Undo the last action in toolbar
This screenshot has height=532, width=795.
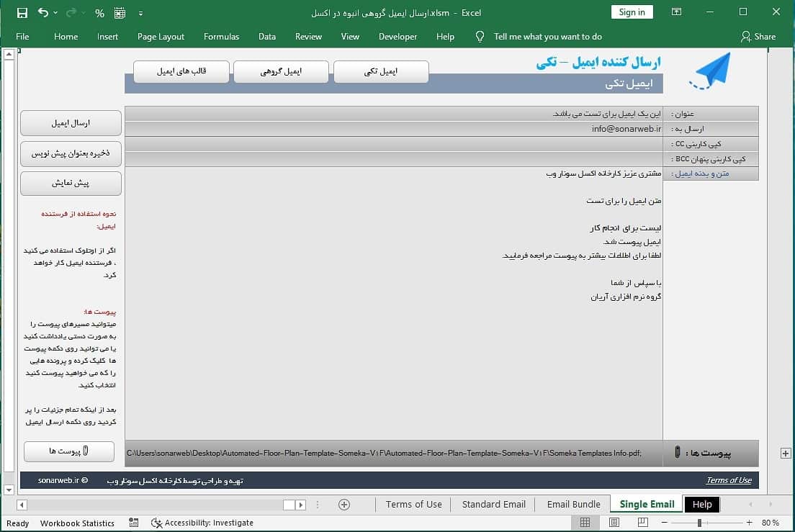pos(43,13)
